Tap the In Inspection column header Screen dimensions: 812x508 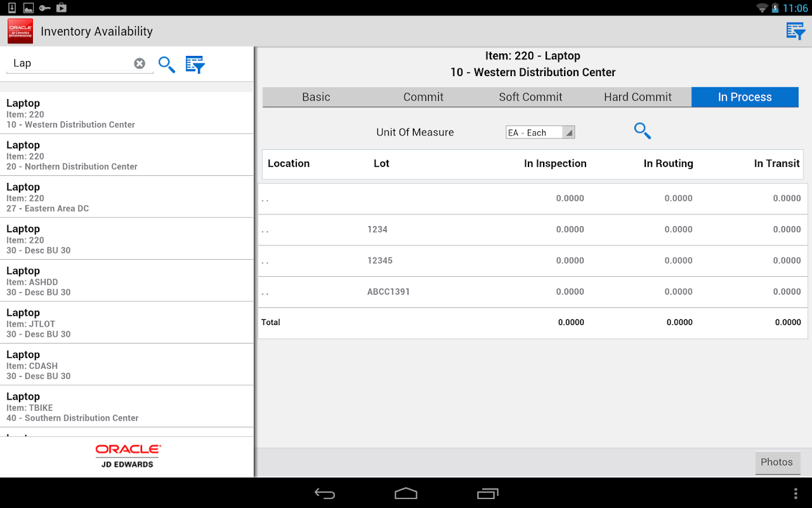555,164
